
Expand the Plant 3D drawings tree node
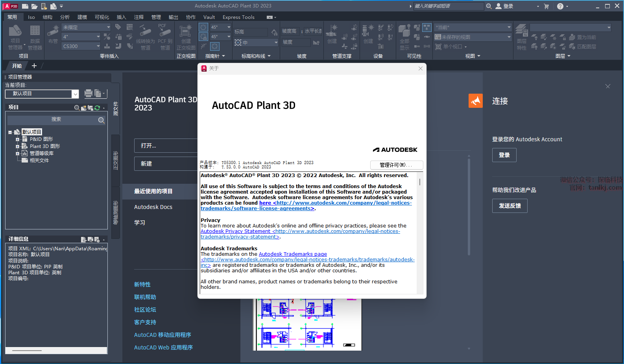tap(17, 146)
